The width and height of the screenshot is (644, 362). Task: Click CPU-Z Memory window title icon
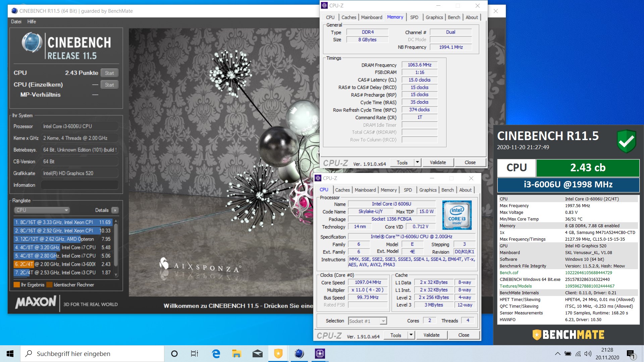point(324,5)
